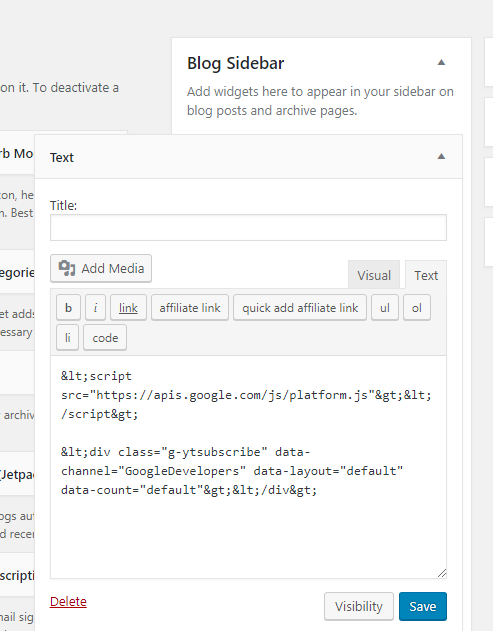Collapse the Blog Sidebar panel arrow

(441, 62)
